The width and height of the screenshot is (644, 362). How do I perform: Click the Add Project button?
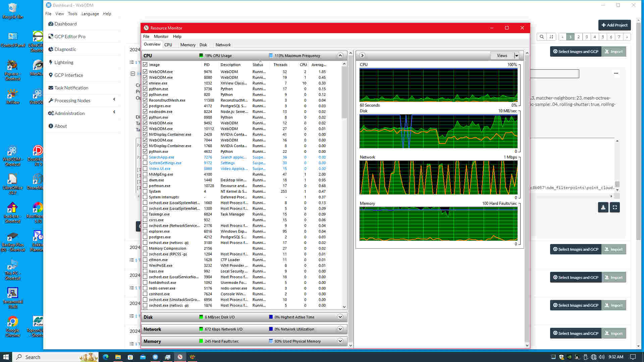[x=614, y=25]
